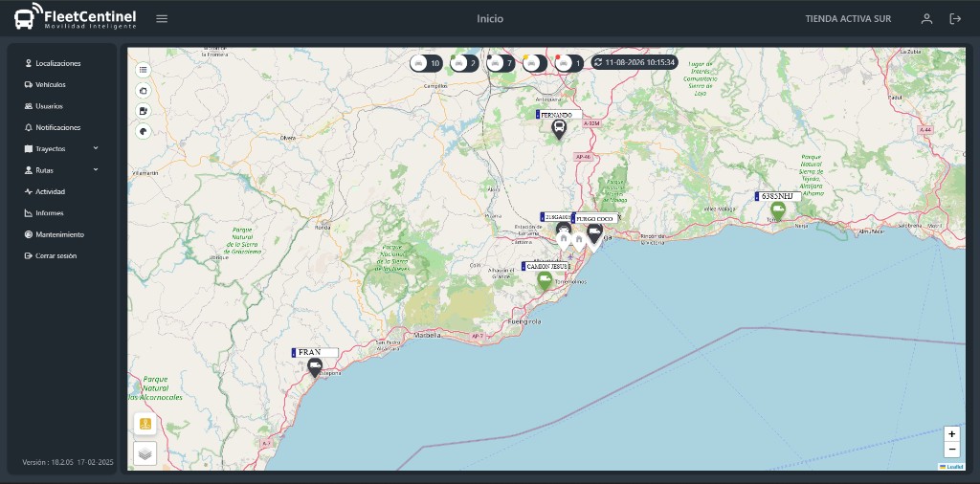The image size is (980, 484).
Task: Open the vehicle list icon on map
Action: pyautogui.click(x=144, y=70)
